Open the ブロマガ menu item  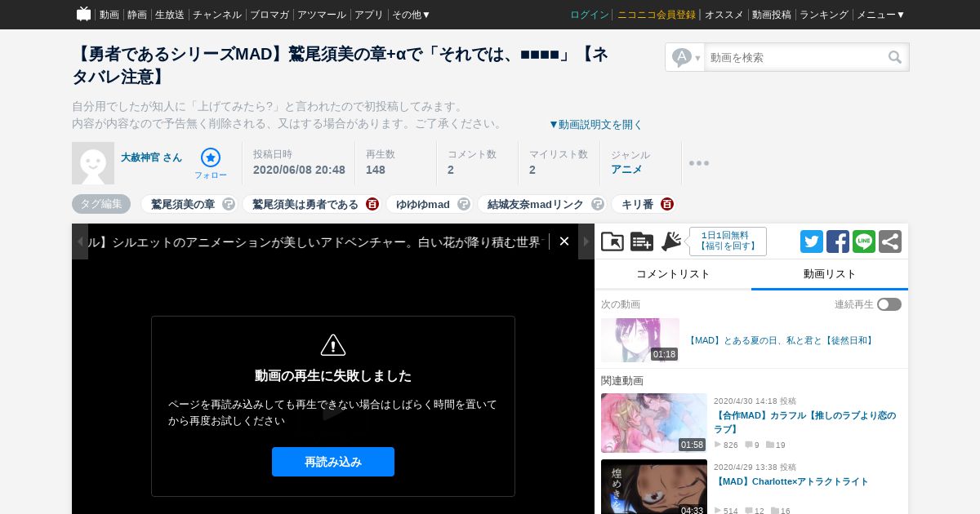coord(269,15)
